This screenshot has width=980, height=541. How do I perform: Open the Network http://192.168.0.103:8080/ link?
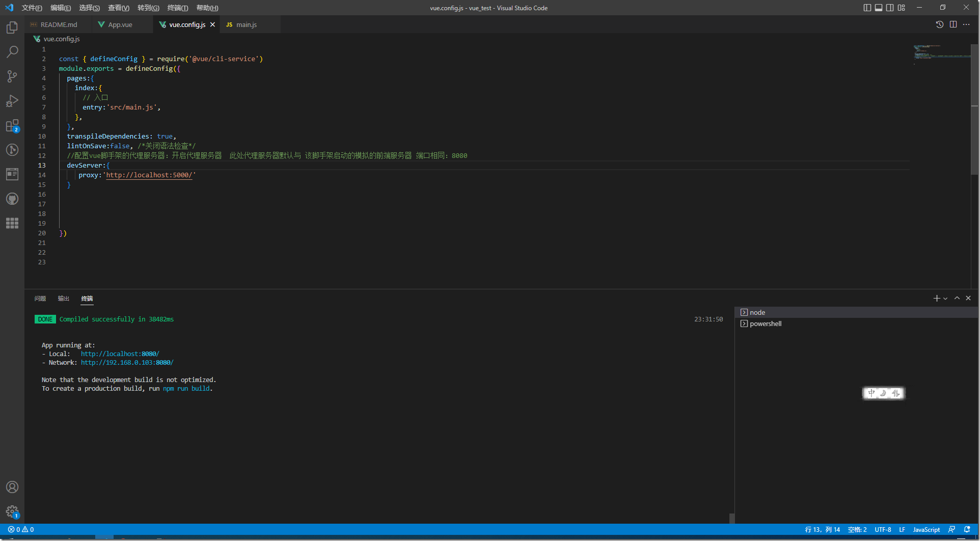point(127,362)
